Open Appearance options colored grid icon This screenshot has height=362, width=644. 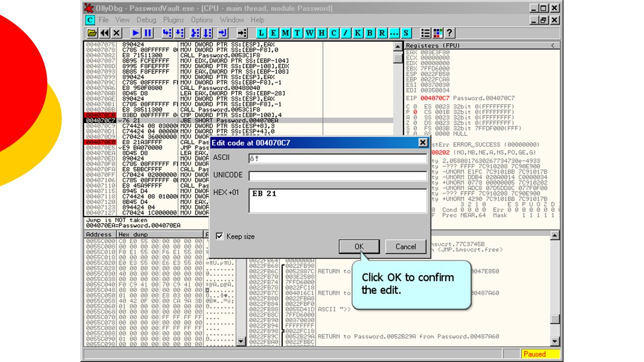tap(438, 33)
